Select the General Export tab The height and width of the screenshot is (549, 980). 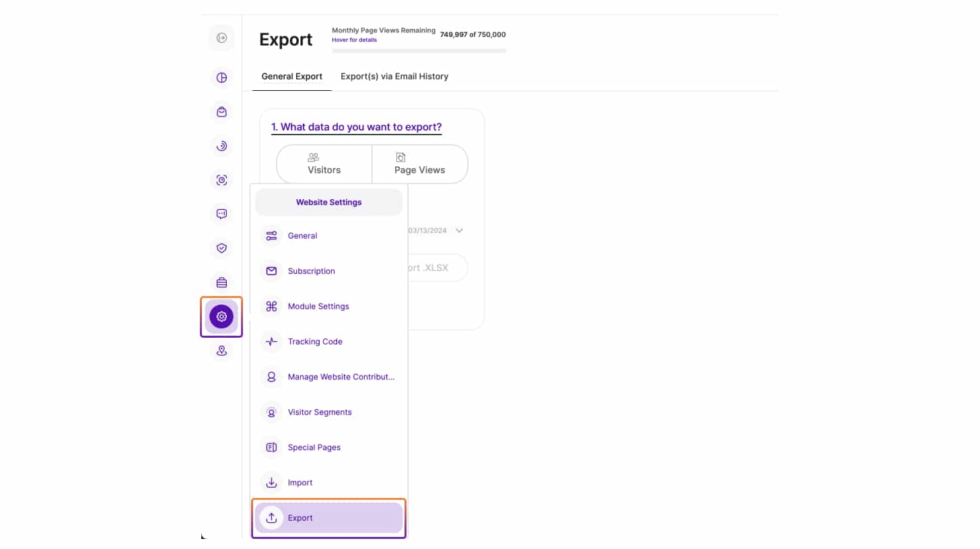[x=292, y=77]
